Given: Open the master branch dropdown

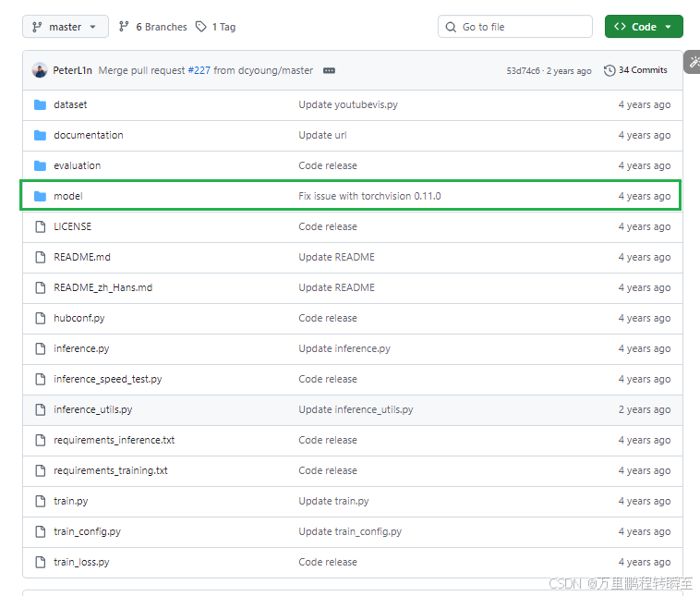Looking at the screenshot, I should pos(66,27).
